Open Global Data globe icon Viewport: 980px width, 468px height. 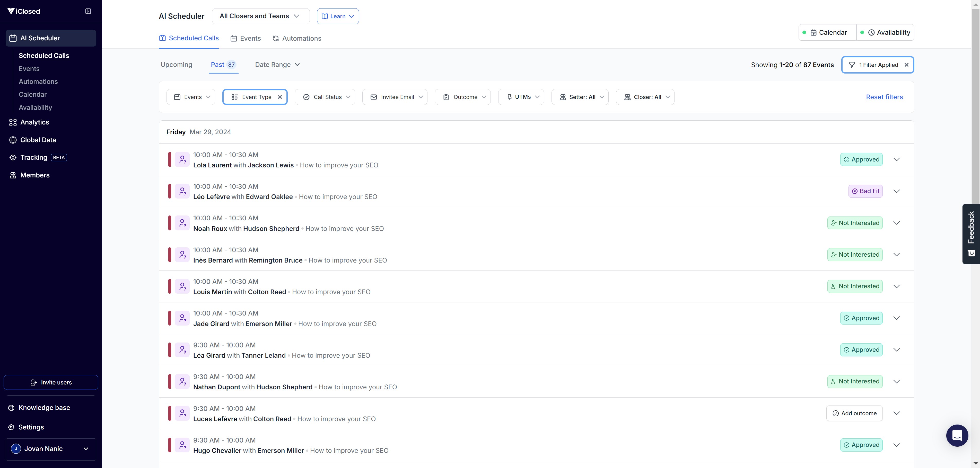pyautogui.click(x=13, y=140)
